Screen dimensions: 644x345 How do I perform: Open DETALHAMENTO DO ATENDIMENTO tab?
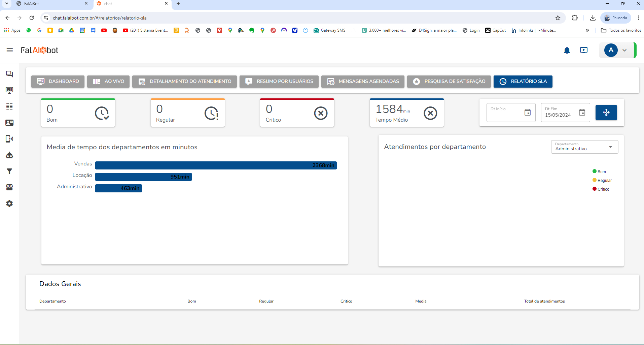tap(184, 81)
